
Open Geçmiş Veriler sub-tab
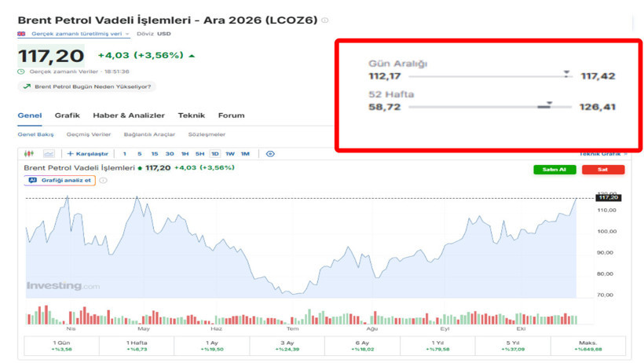tap(89, 134)
